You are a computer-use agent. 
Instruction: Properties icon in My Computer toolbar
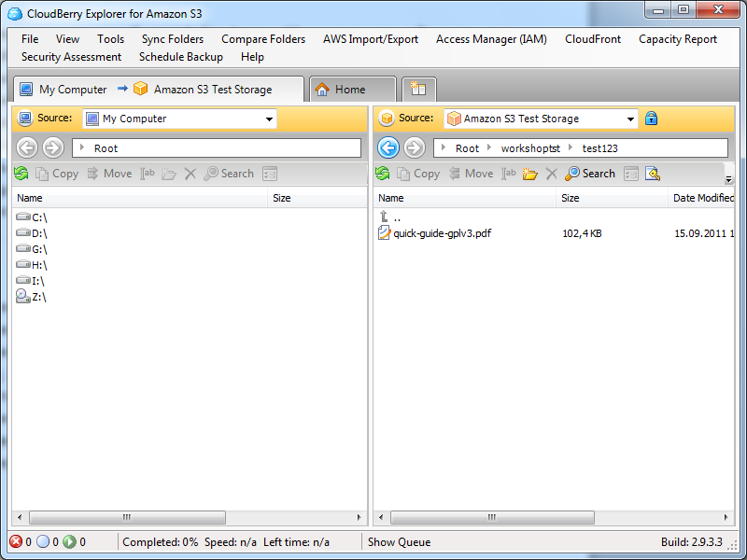click(270, 174)
